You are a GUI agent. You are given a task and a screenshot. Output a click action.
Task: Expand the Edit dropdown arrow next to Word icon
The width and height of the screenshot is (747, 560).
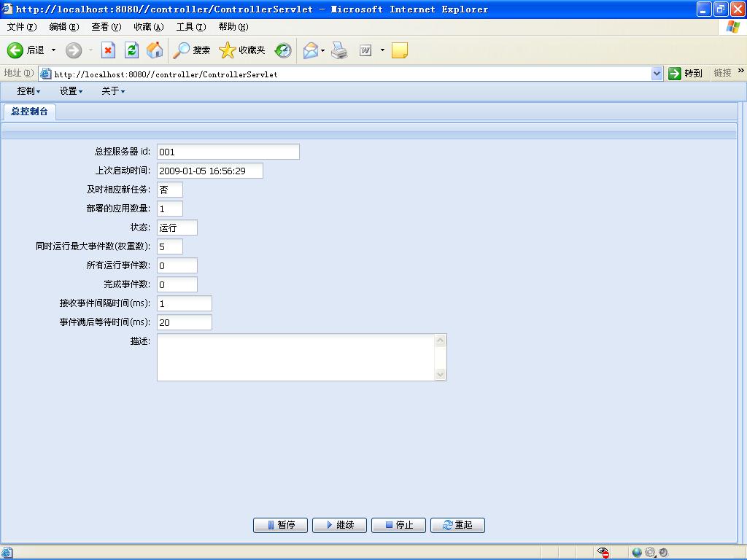point(382,50)
